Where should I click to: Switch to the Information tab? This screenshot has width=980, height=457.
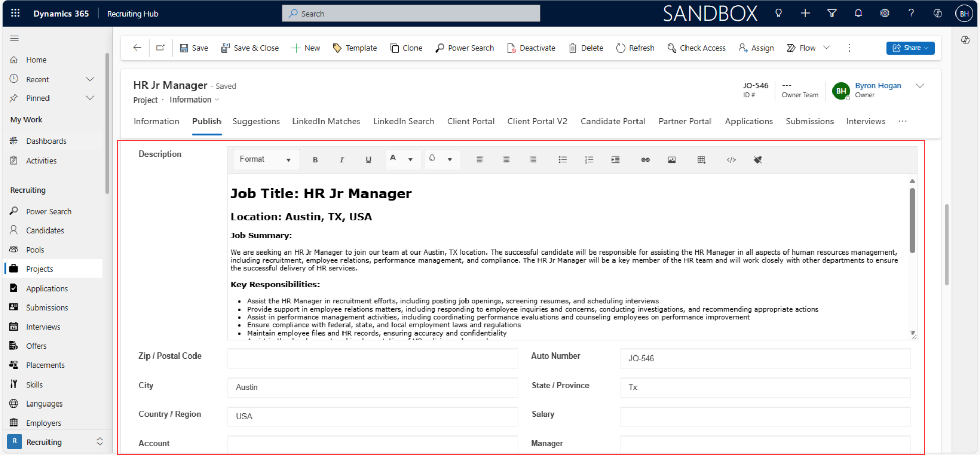click(156, 121)
